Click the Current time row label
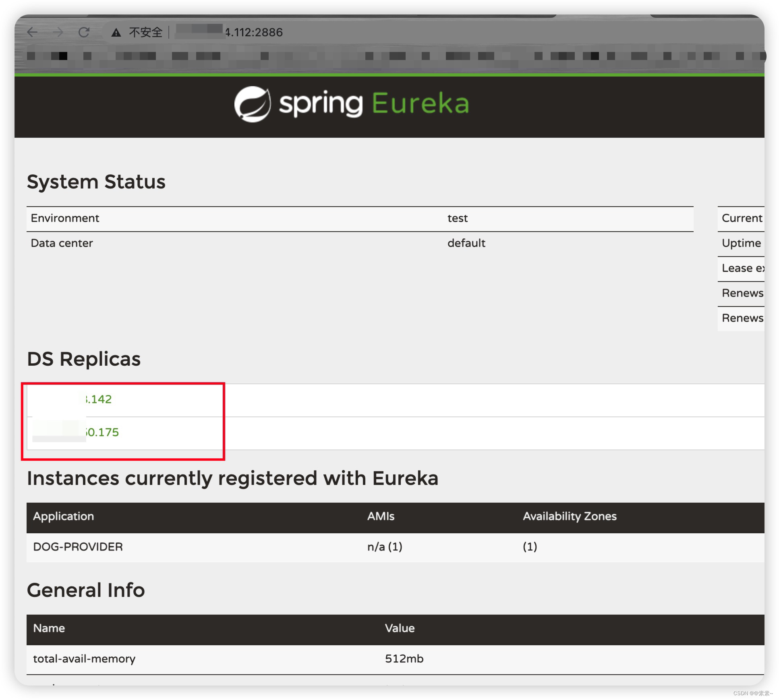 (x=742, y=218)
